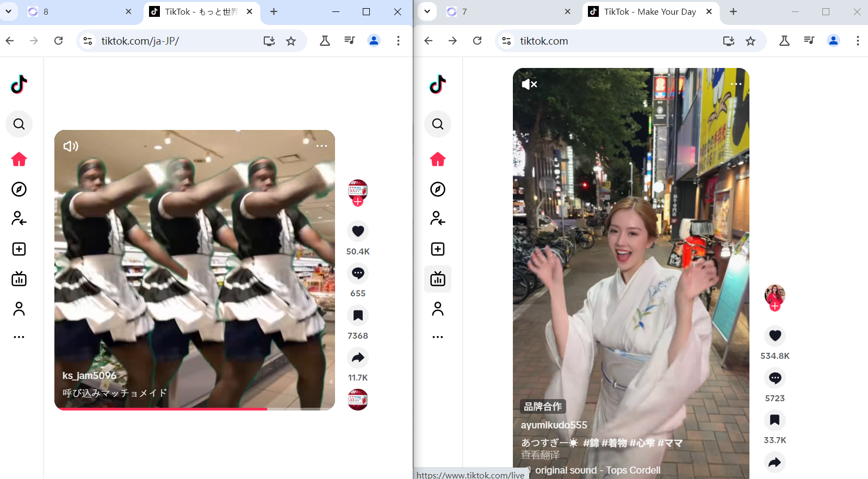Open search in the left TikTok sidebar

(x=19, y=124)
